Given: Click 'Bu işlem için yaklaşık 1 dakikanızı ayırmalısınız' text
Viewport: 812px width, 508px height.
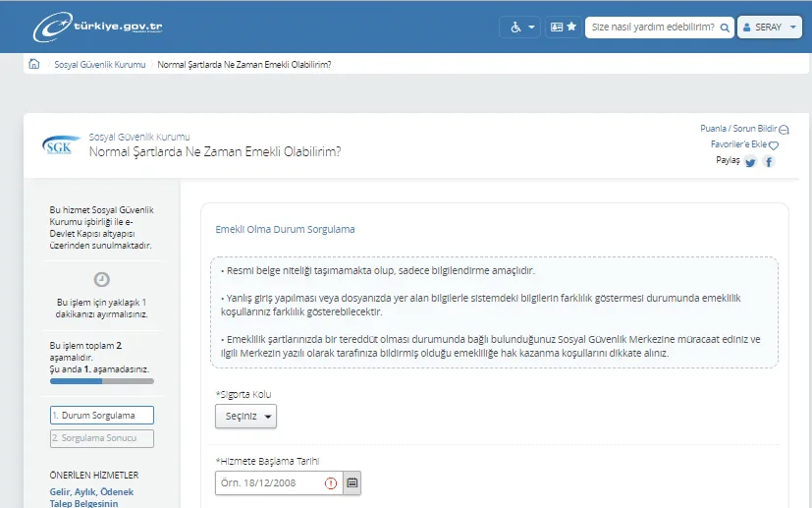Looking at the screenshot, I should click(102, 308).
